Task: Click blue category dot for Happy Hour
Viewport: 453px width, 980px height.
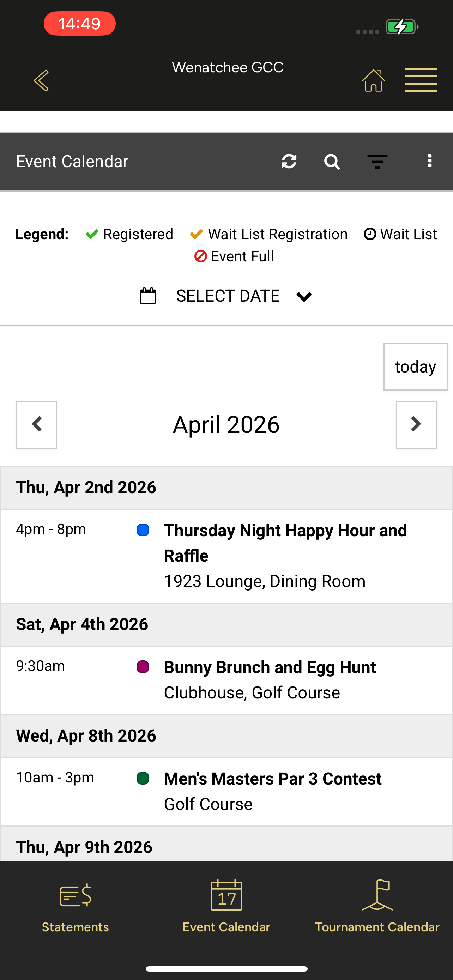Action: (143, 530)
